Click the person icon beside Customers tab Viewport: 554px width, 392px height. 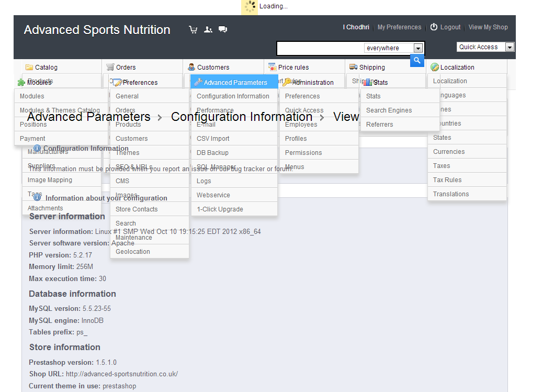(x=191, y=67)
